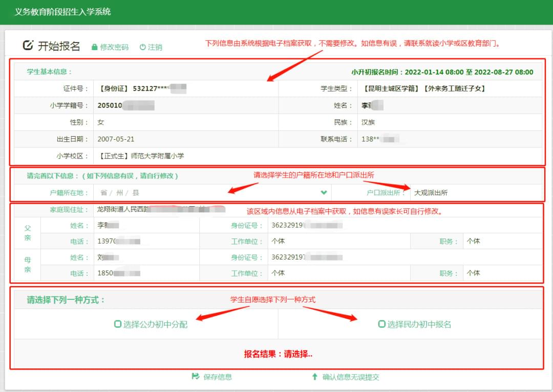Select 选择民办初中报名 checkbox
The height and width of the screenshot is (392, 553).
(381, 324)
